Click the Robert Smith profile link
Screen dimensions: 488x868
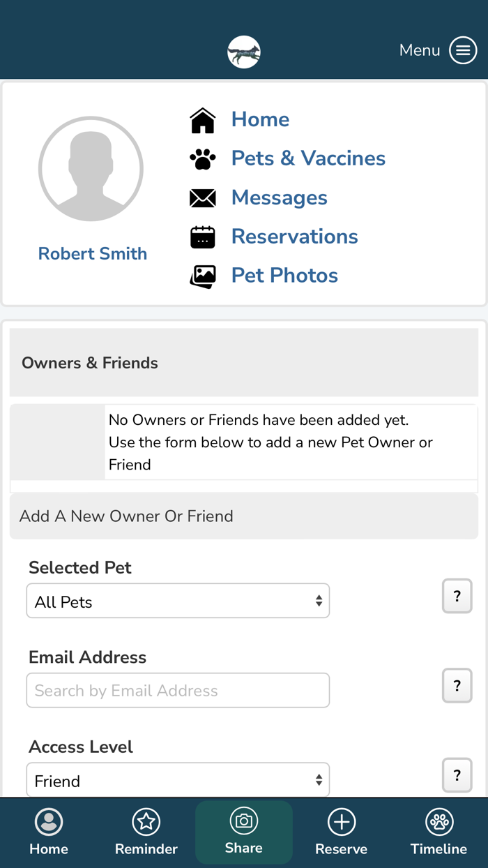click(92, 253)
